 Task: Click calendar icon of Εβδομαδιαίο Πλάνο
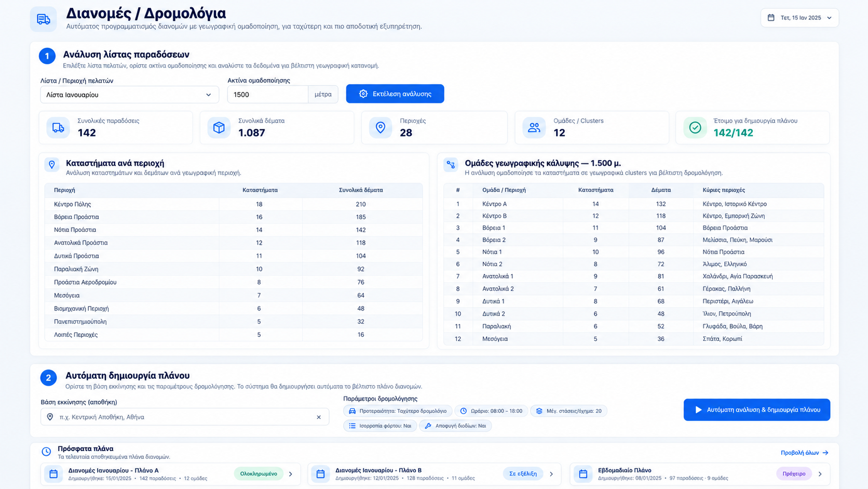[x=583, y=474]
